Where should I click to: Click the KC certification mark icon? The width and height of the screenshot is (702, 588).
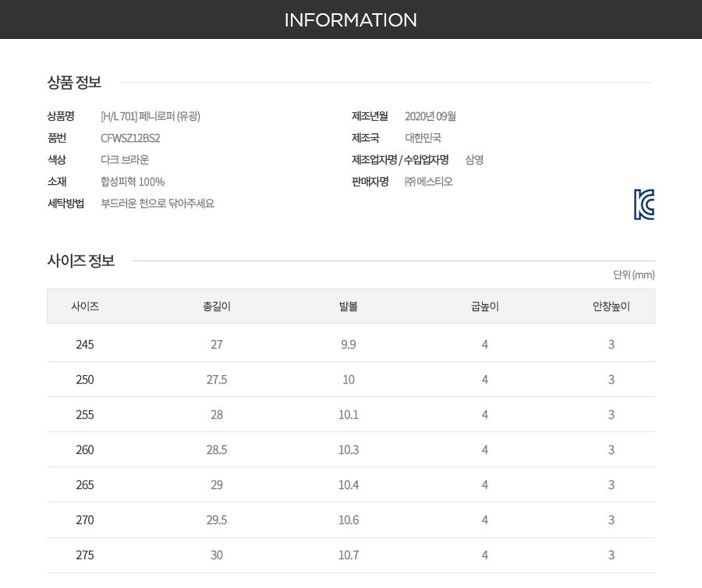pos(644,204)
